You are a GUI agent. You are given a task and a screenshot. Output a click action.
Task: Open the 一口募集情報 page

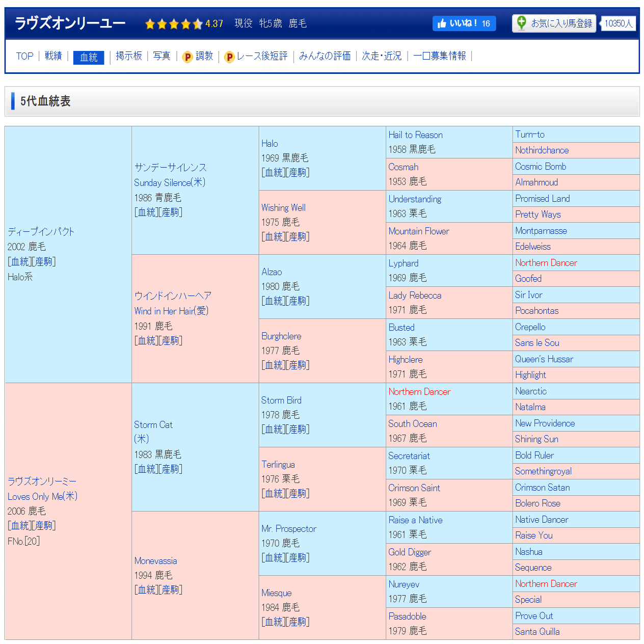click(440, 56)
